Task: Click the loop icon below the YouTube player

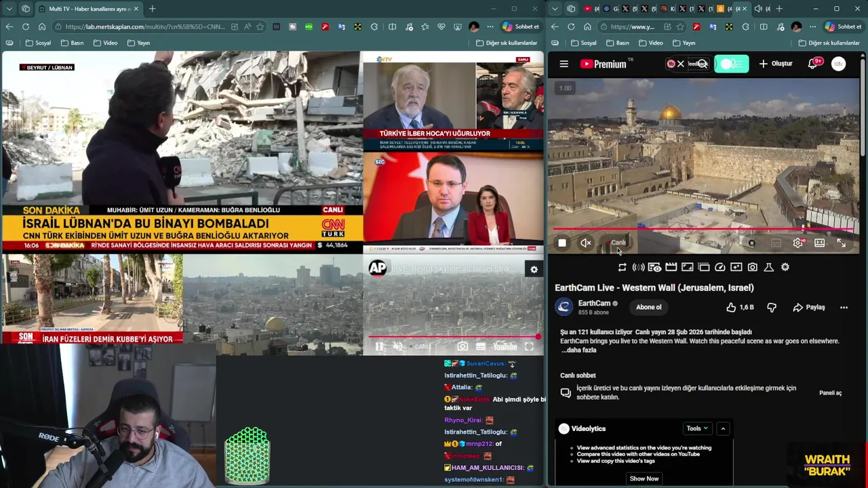Action: click(622, 267)
